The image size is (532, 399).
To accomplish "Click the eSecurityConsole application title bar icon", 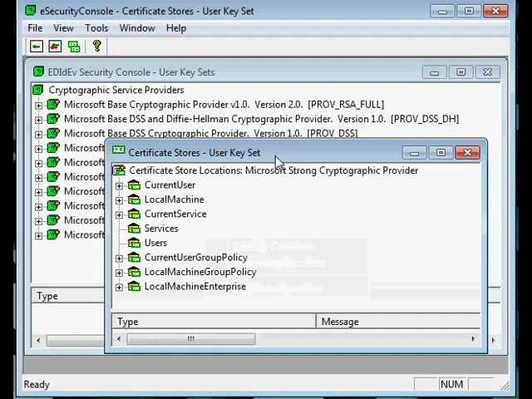I will (31, 11).
